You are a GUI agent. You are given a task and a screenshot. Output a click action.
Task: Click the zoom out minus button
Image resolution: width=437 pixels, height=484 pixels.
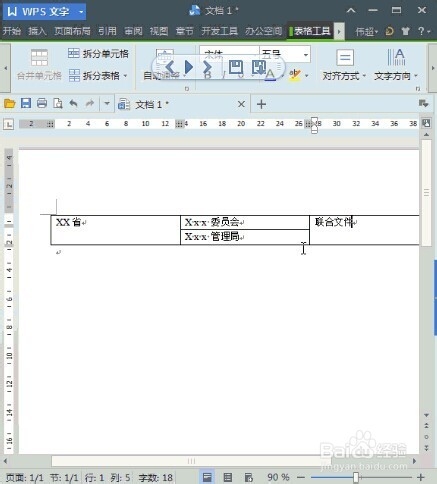(301, 477)
